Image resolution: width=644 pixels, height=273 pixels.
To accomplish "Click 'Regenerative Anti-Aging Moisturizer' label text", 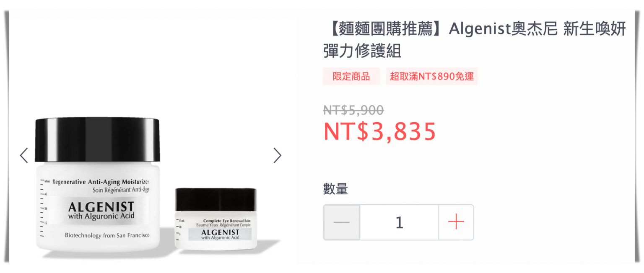I will pos(101,182).
